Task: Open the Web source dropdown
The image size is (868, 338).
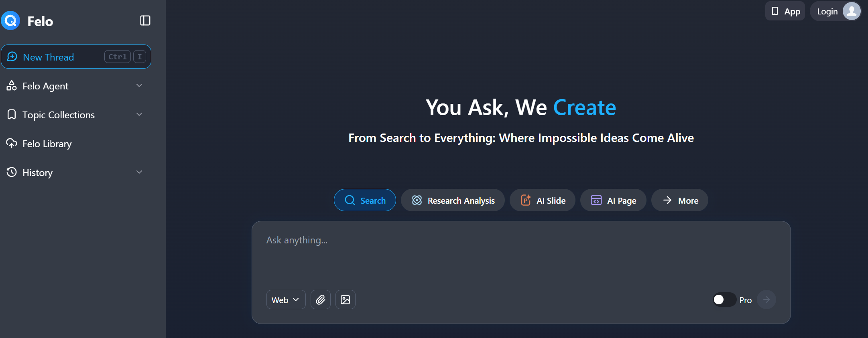Action: click(x=286, y=300)
